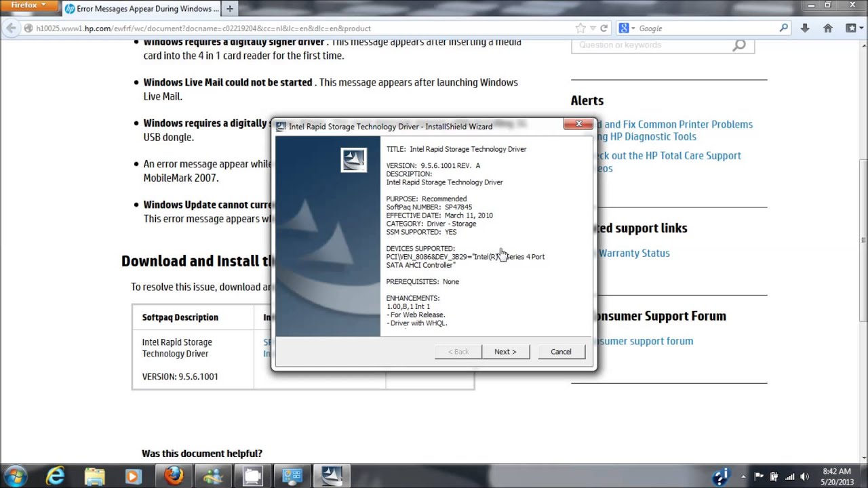Show hidden system tray icons
The height and width of the screenshot is (488, 868).
tap(743, 476)
